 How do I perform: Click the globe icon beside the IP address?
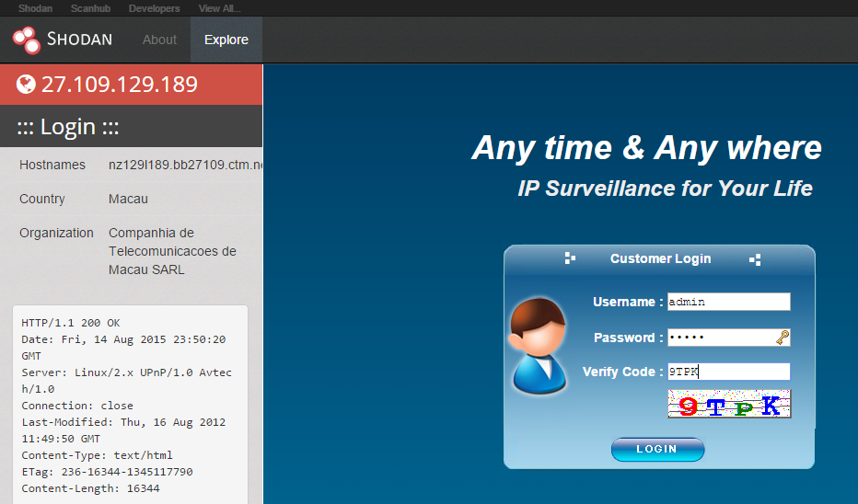tap(26, 85)
